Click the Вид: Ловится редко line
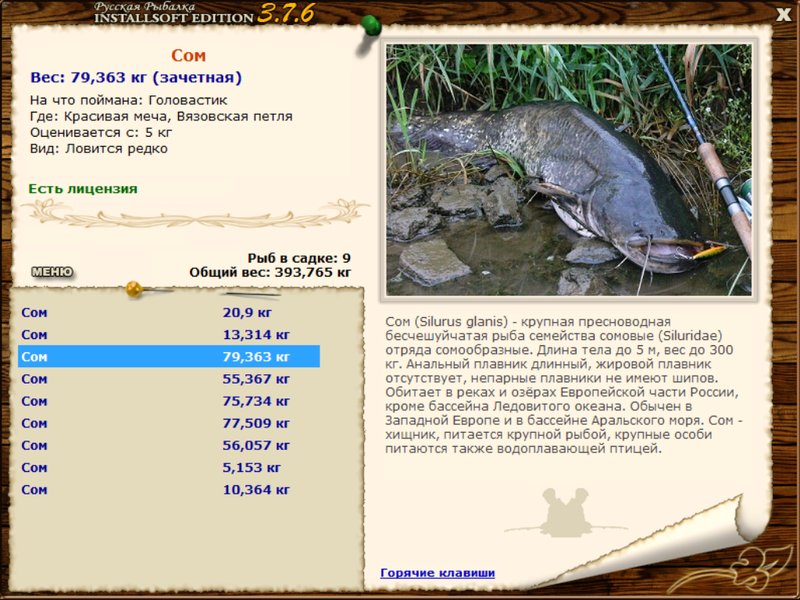800x600 pixels. [98, 148]
